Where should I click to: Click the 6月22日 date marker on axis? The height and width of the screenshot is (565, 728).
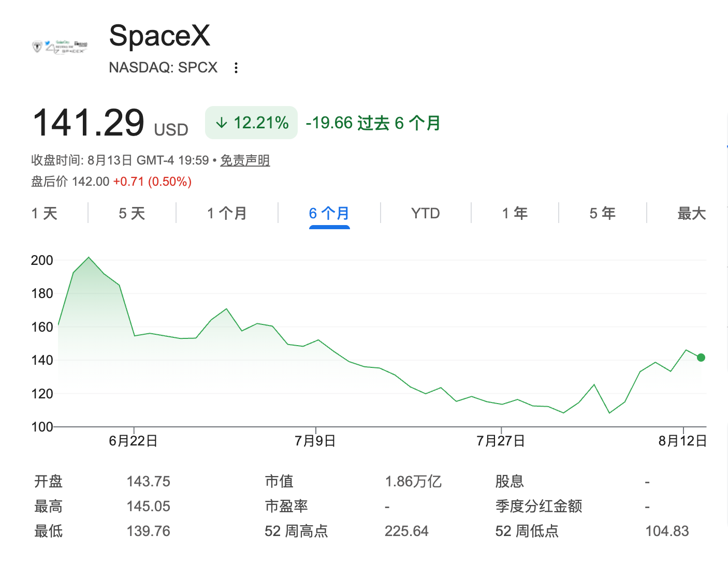(x=133, y=441)
